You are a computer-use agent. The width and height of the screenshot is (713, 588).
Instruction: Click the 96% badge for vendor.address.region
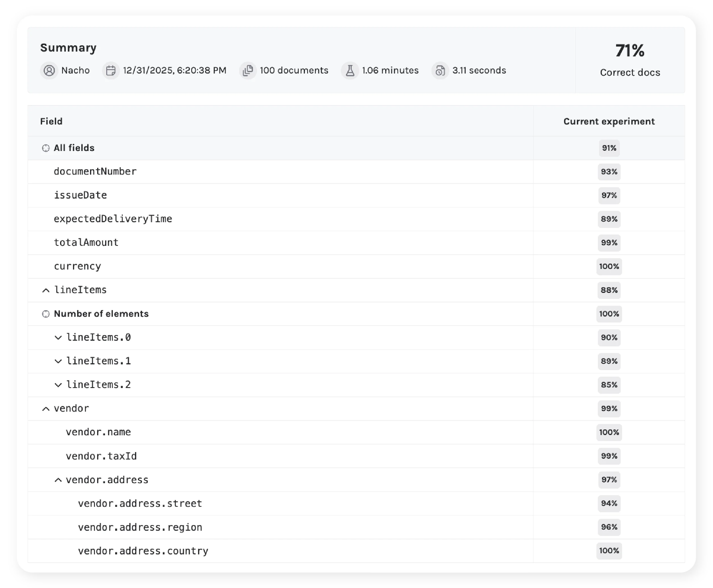pyautogui.click(x=609, y=527)
